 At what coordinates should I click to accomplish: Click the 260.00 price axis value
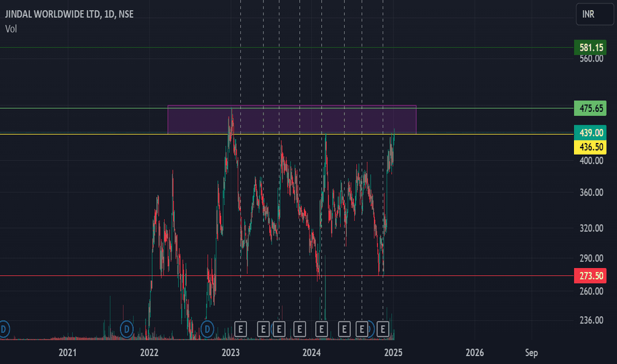point(591,291)
